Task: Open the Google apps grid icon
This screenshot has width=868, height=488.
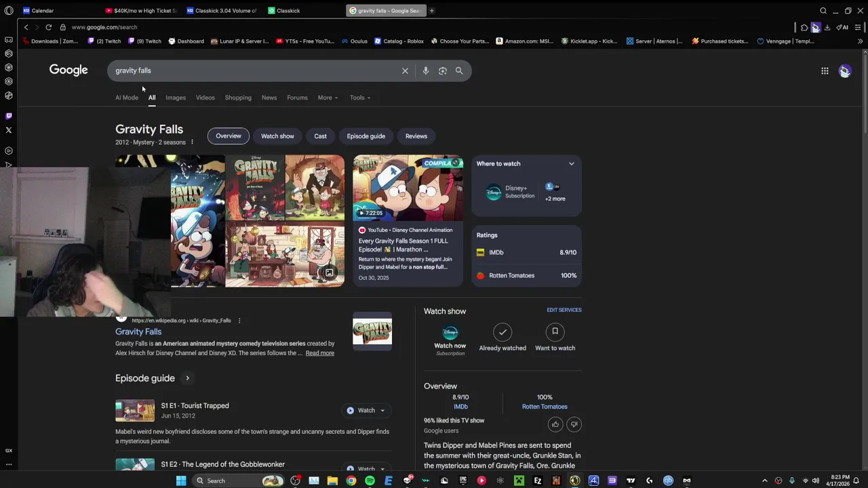Action: click(825, 70)
